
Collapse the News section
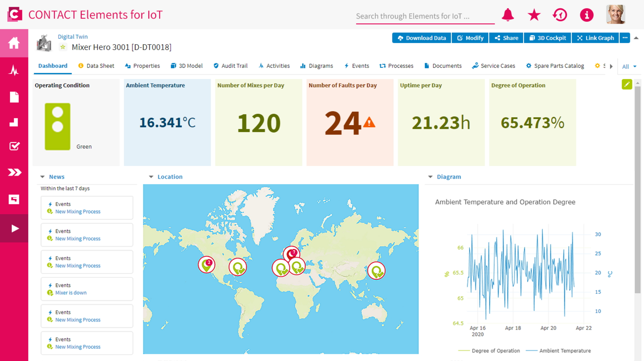tap(42, 177)
